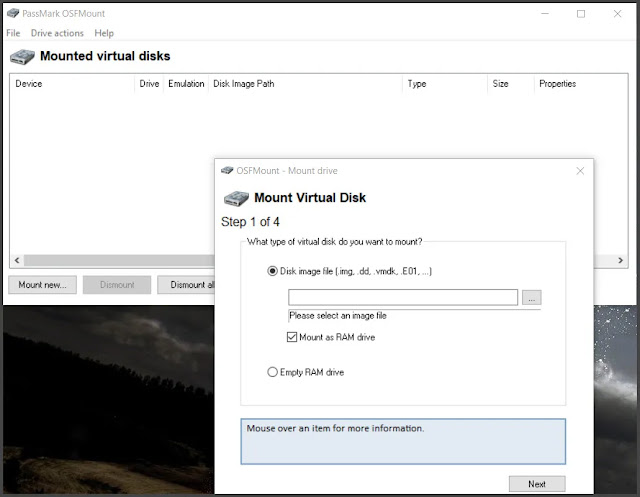Click Next to proceed to step 2
This screenshot has height=497, width=640.
(x=537, y=484)
